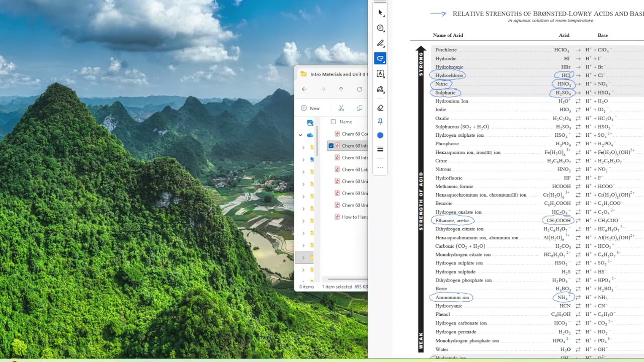Refresh the File Explorer folder view
644x362 pixels.
tap(359, 89)
